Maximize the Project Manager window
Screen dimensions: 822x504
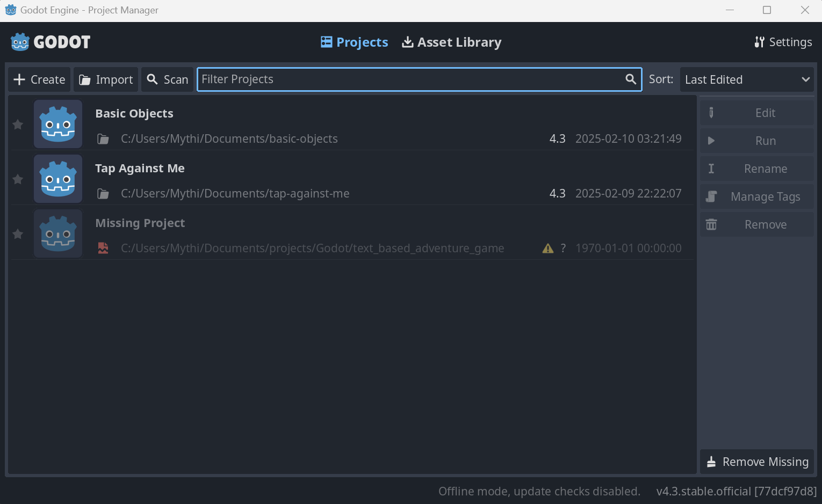(767, 10)
